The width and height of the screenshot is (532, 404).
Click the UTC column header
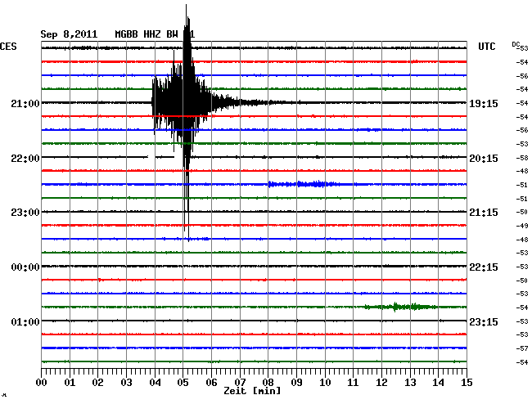point(486,47)
